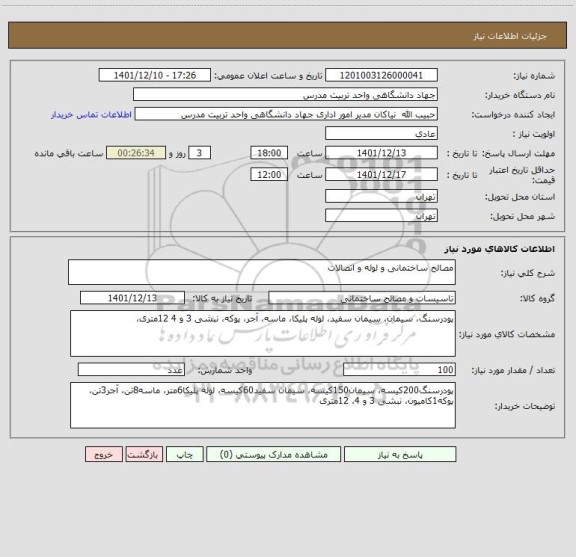Click the goods need date 1401/12/13 field
The width and height of the screenshot is (576, 557).
point(132,298)
